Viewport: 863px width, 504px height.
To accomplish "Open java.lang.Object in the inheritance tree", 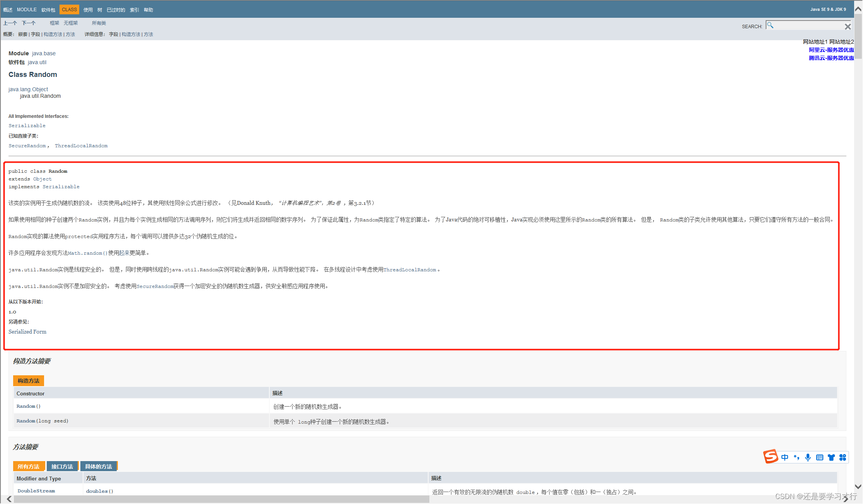I will (28, 89).
